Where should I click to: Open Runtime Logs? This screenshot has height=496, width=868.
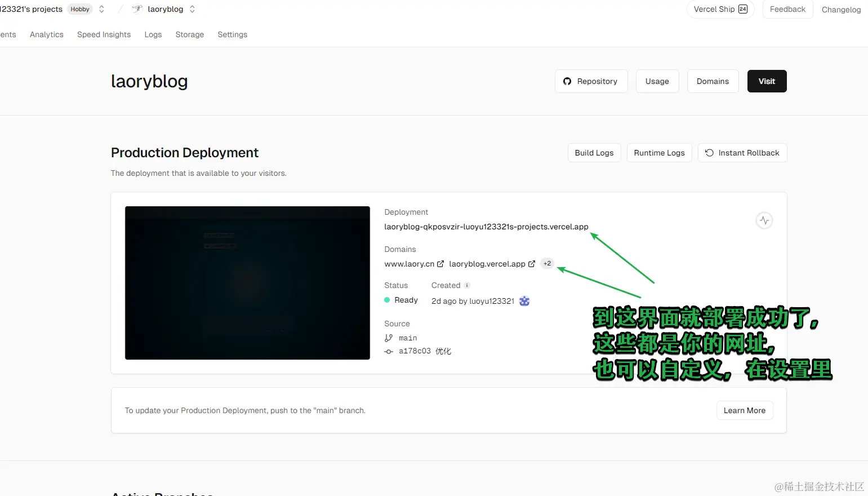pyautogui.click(x=659, y=153)
